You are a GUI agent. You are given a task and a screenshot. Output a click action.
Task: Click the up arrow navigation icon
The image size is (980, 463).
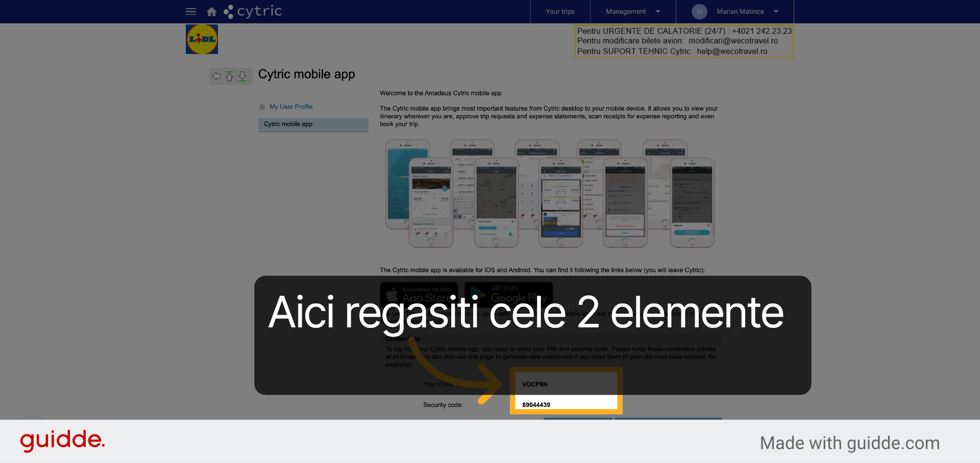[229, 76]
